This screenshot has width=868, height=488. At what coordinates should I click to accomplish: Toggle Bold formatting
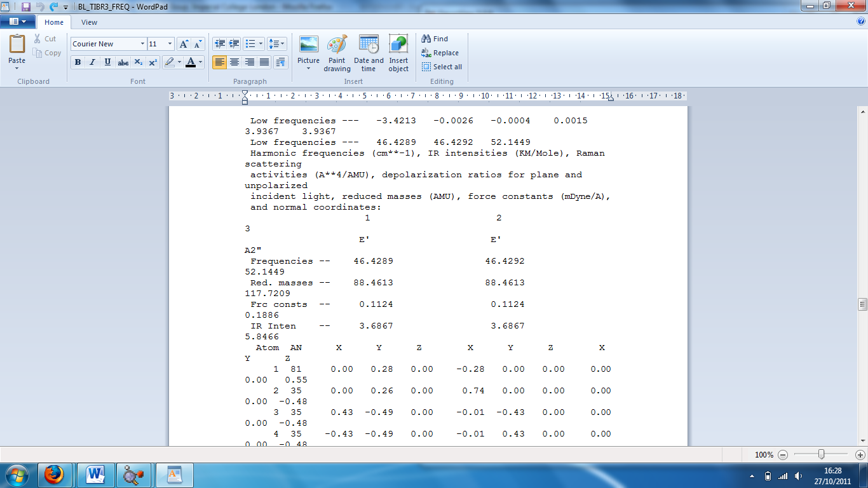78,62
